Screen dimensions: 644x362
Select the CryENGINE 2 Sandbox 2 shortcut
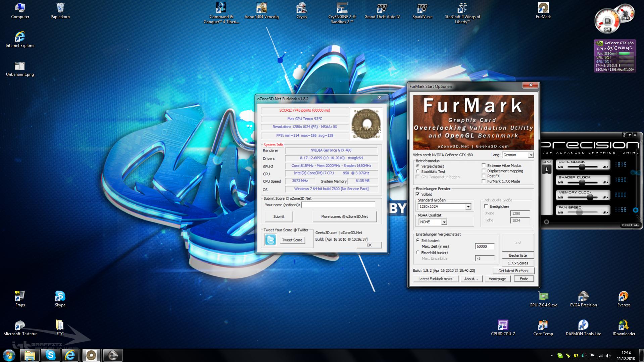(x=342, y=13)
